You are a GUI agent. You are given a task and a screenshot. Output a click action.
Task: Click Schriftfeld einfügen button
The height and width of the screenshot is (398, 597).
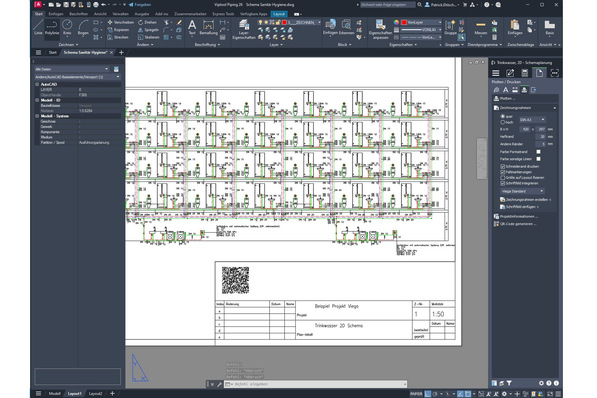(520, 207)
